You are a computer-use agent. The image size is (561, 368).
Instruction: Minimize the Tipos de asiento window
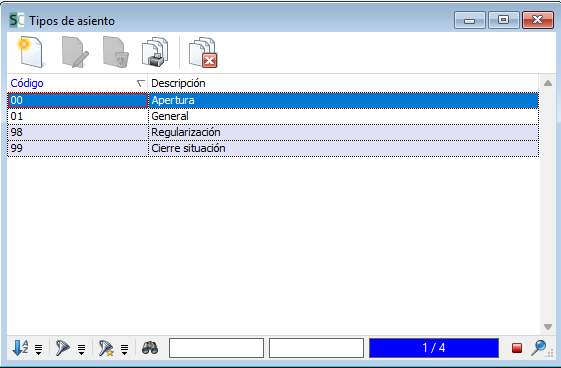click(469, 20)
